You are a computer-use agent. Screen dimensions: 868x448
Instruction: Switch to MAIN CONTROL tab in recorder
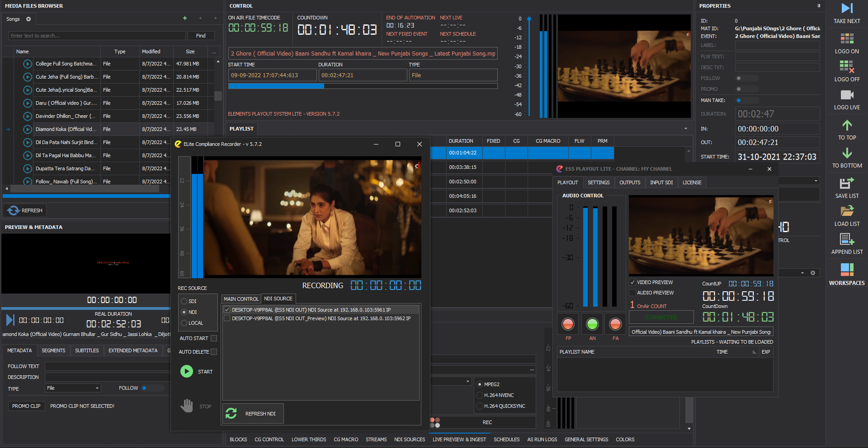[x=241, y=299]
